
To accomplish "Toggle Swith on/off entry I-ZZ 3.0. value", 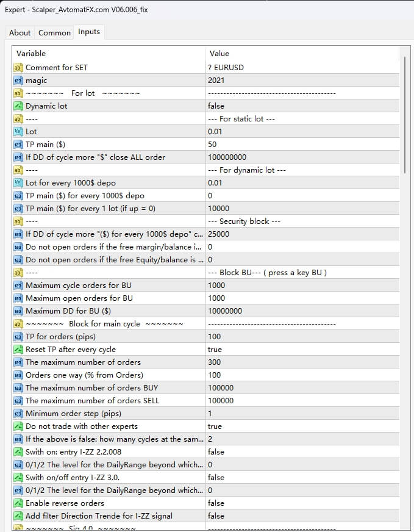I will pos(302,477).
